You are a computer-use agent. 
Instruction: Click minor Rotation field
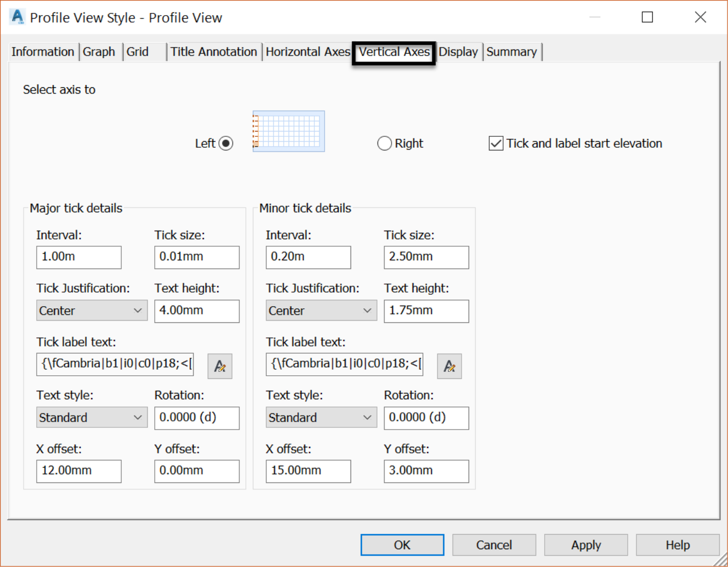coord(427,418)
